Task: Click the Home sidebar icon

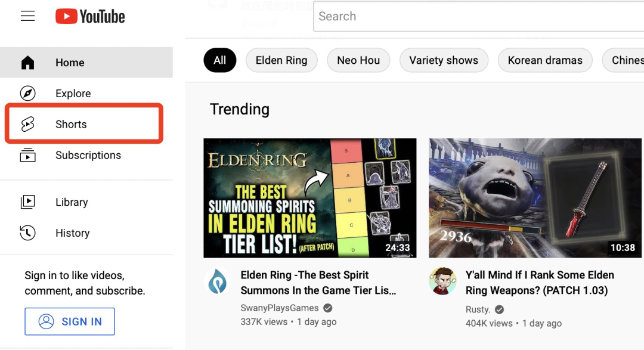Action: tap(28, 63)
